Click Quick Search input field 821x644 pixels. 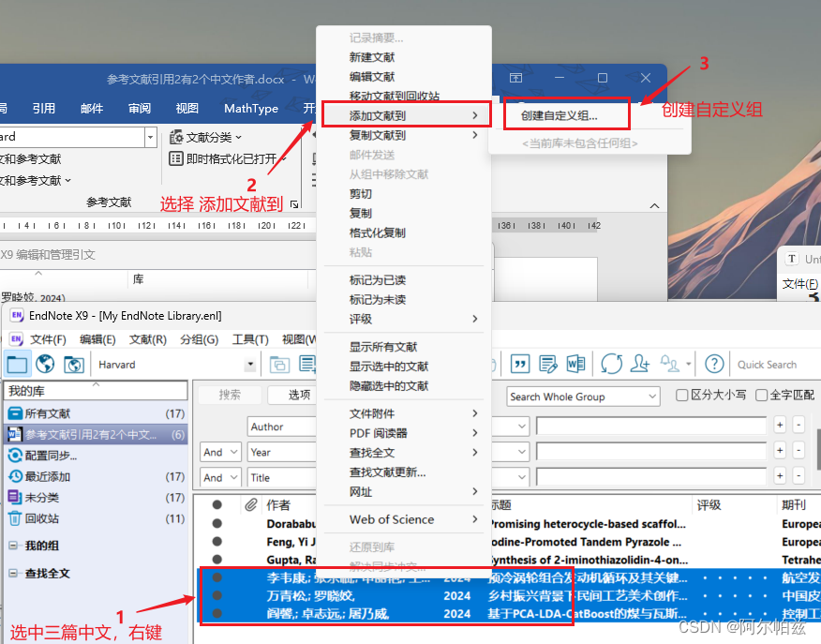tap(777, 365)
